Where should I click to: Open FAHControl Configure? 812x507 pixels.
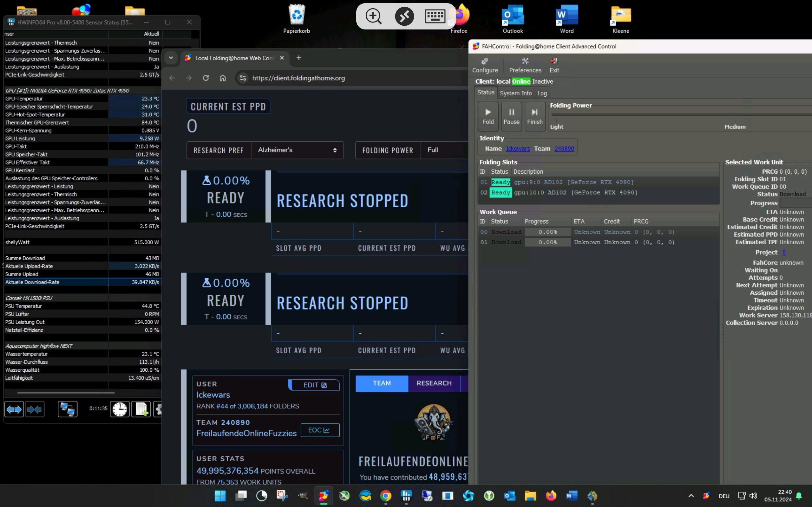485,65
